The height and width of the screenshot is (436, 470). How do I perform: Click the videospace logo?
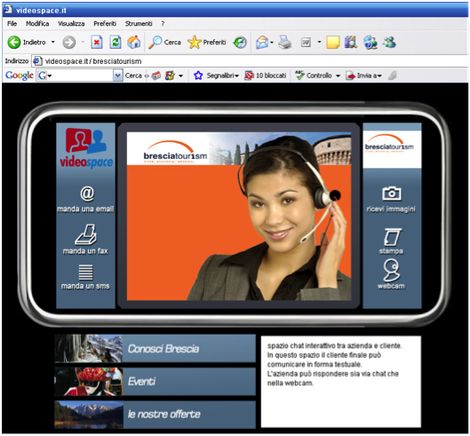(86, 148)
